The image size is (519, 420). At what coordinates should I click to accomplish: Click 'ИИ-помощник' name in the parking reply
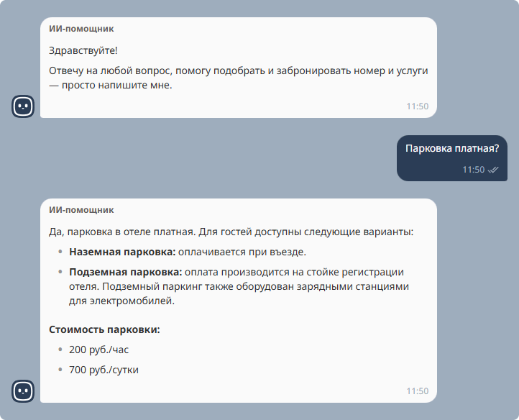(81, 210)
